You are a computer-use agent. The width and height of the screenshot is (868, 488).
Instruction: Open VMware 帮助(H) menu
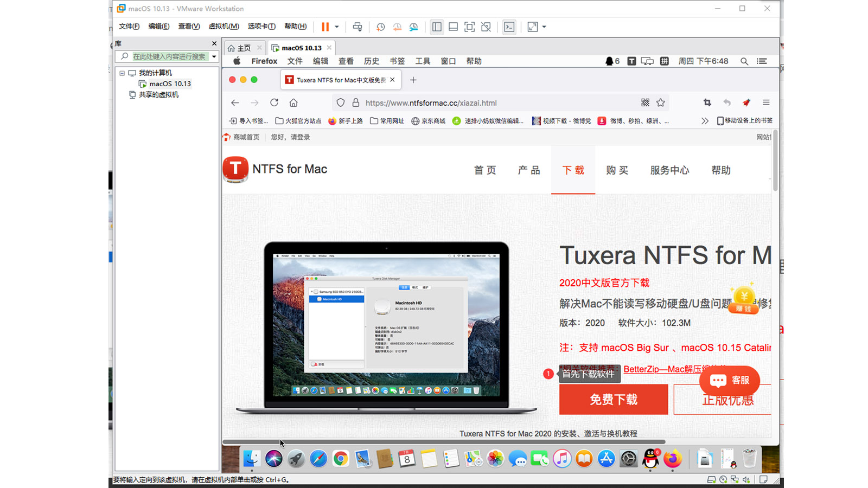(295, 26)
